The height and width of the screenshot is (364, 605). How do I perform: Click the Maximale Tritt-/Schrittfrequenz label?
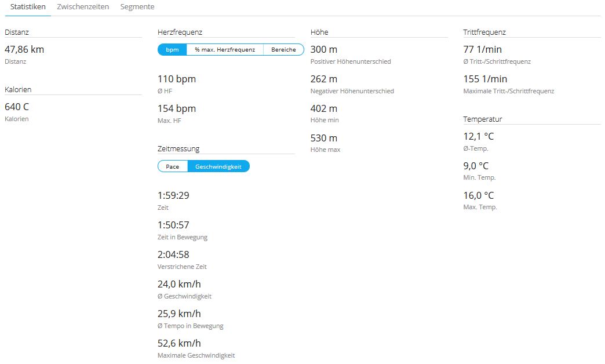(x=509, y=91)
